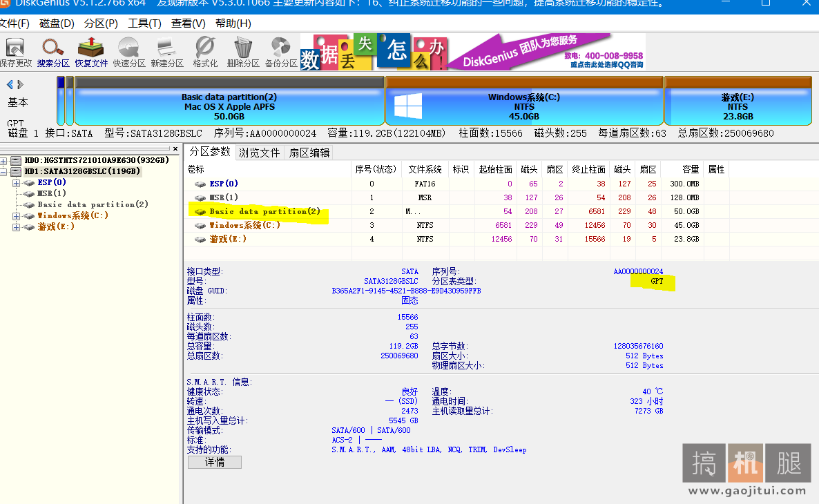Click the 7273 GB host reads value
Image resolution: width=819 pixels, height=504 pixels.
tap(648, 411)
